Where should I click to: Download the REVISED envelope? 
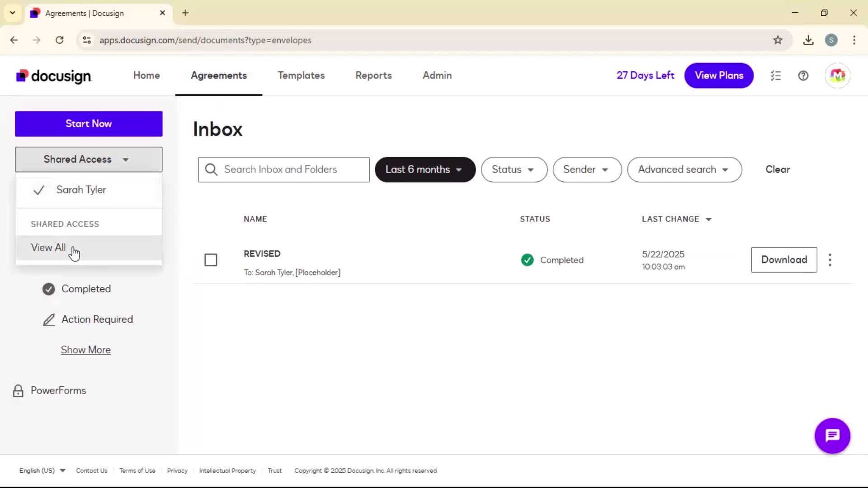point(783,260)
